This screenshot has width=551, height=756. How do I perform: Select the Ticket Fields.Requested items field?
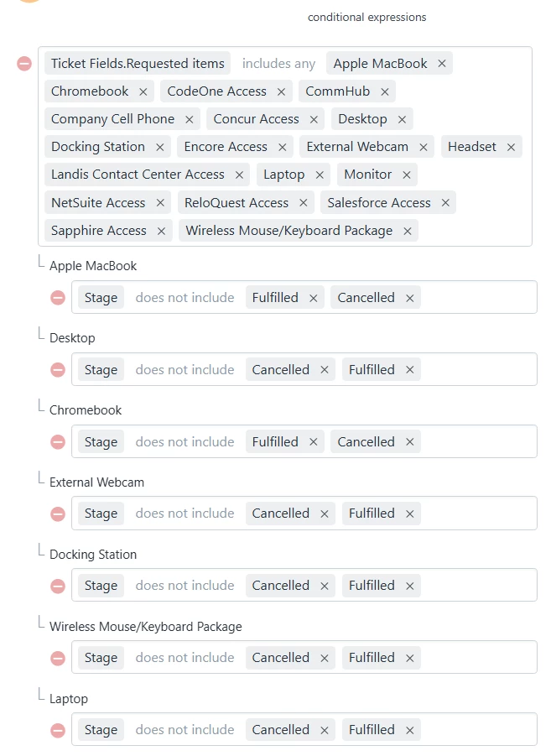click(138, 64)
